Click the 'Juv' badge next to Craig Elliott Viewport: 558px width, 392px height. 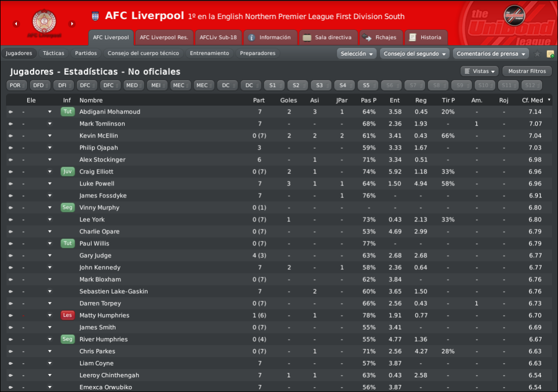tap(68, 172)
